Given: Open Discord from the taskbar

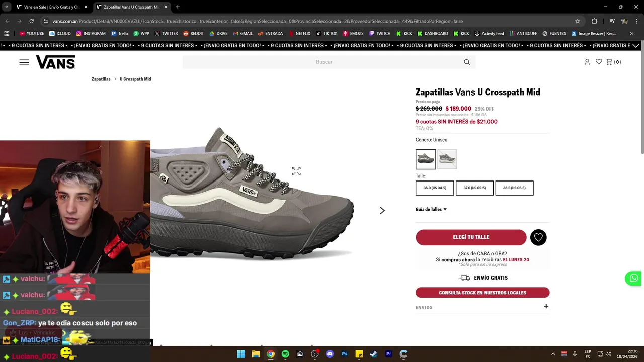Looking at the screenshot, I should [330, 354].
